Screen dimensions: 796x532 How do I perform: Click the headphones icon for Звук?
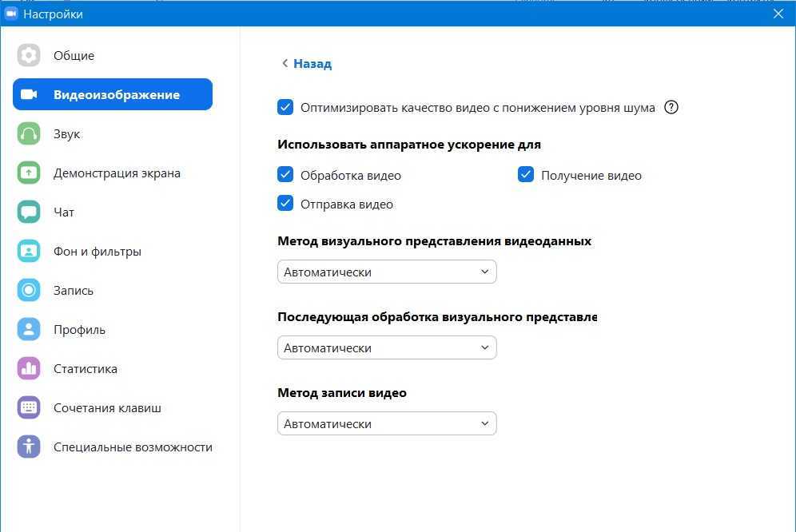(29, 134)
